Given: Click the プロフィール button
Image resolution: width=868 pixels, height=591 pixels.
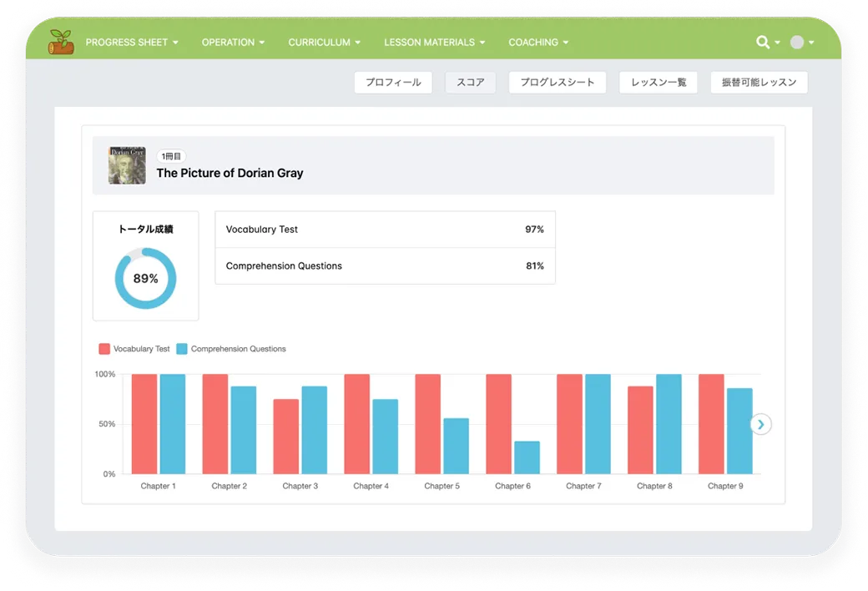Looking at the screenshot, I should (393, 83).
